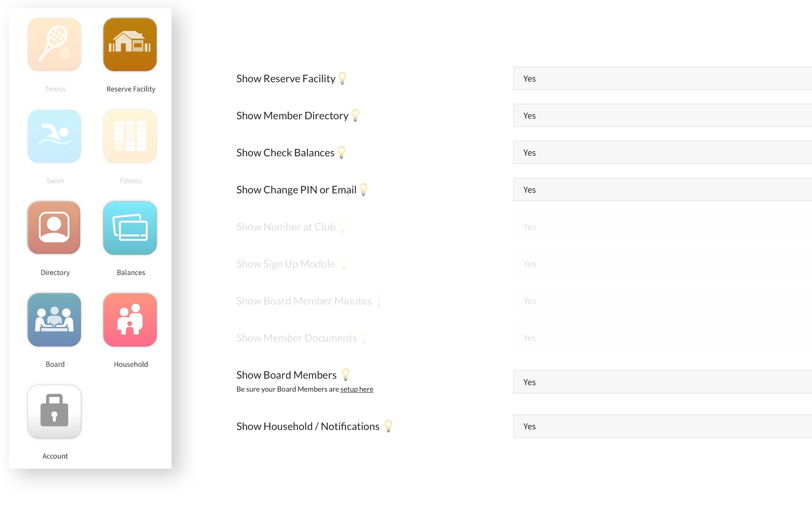
Task: Click lightbulb hint beside Show Check Balances
Action: pyautogui.click(x=341, y=152)
